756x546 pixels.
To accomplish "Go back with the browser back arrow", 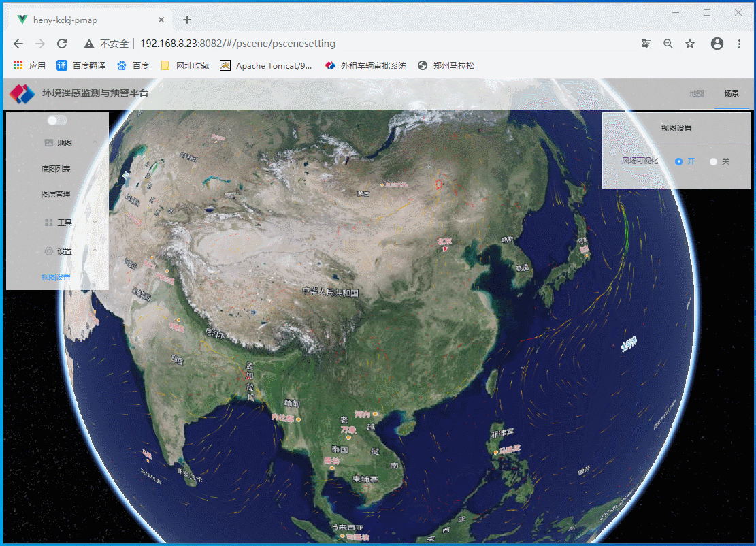I will click(x=18, y=44).
